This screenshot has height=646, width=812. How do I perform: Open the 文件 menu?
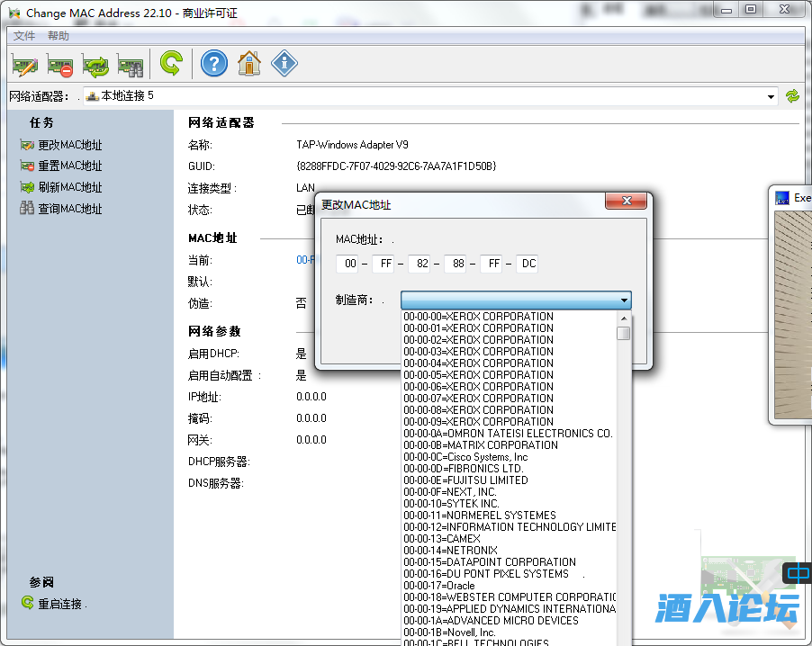pos(24,36)
